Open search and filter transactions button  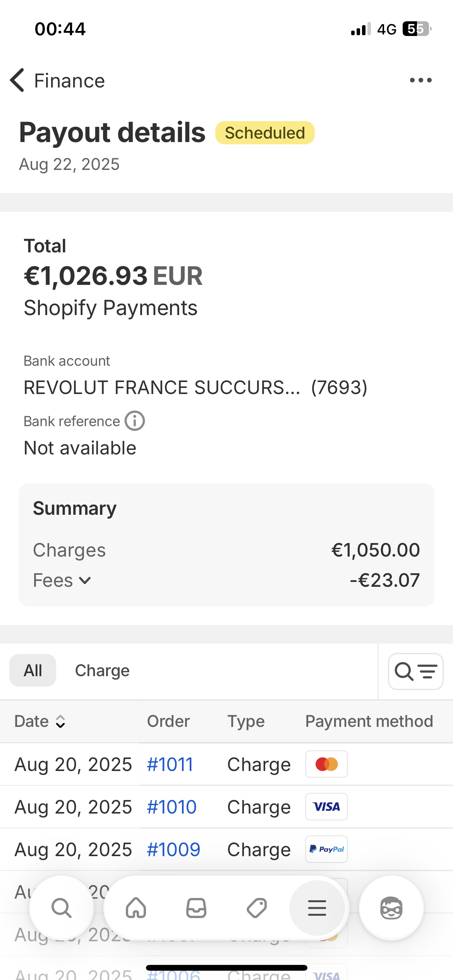click(415, 672)
